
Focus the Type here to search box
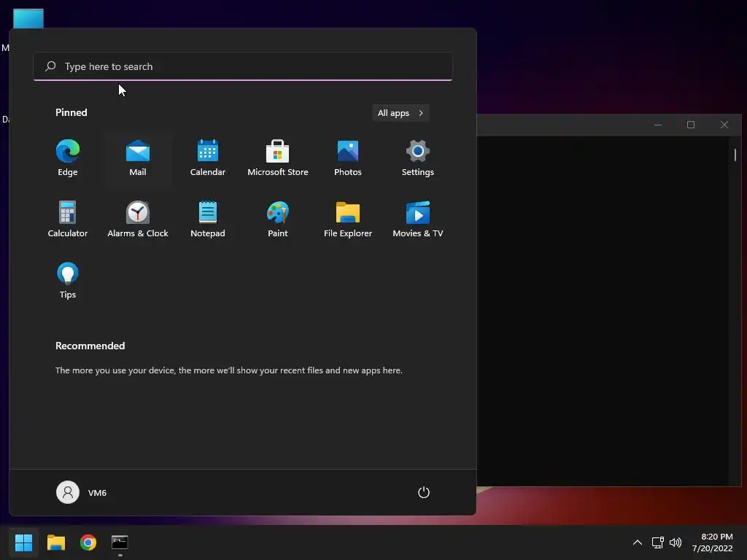pyautogui.click(x=243, y=66)
